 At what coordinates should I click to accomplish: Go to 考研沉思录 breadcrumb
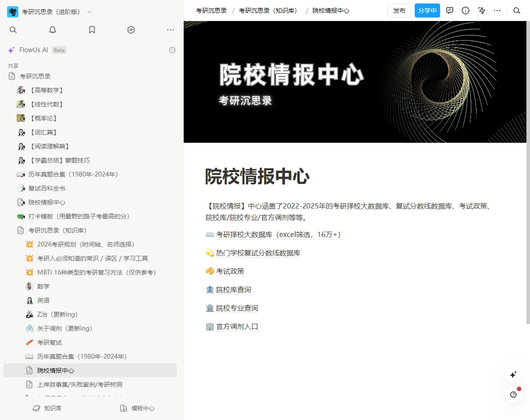[x=211, y=11]
